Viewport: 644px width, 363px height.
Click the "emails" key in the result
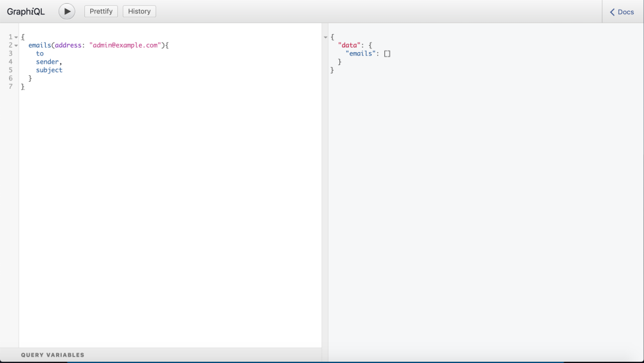coord(361,54)
